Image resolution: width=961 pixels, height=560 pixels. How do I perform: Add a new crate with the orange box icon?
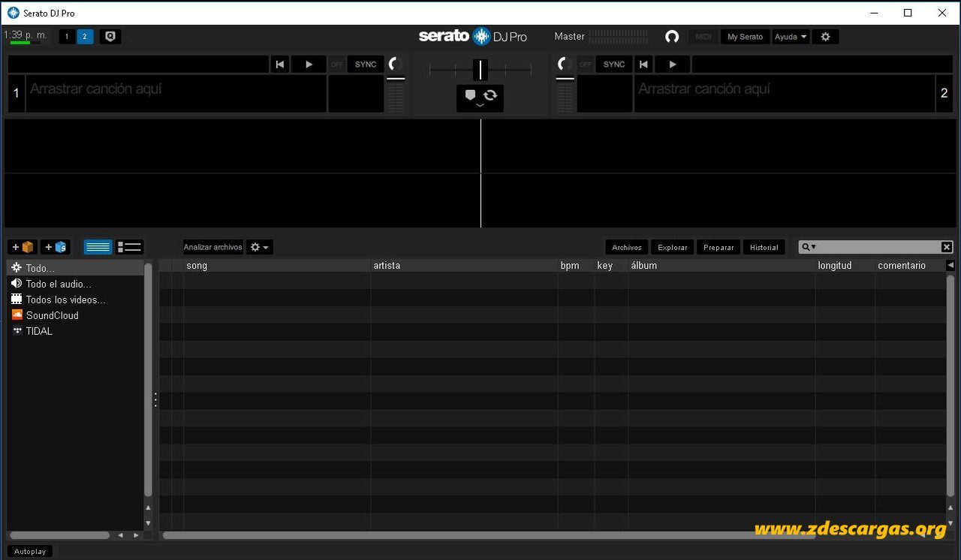tap(23, 247)
